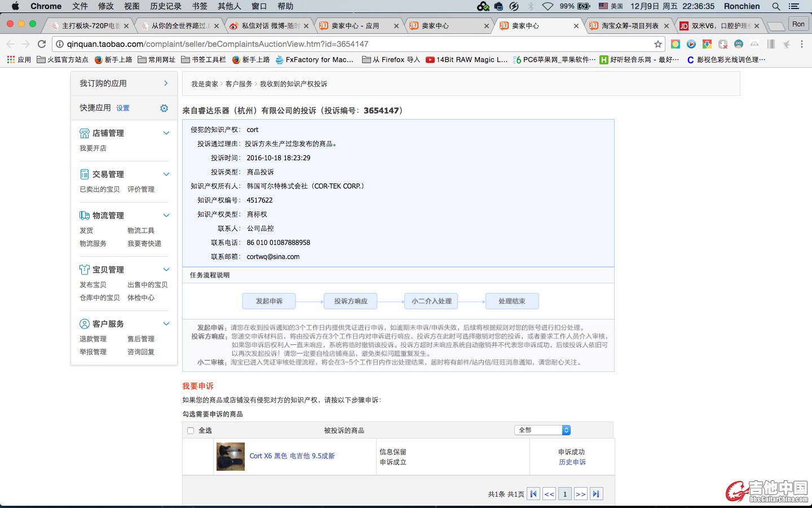Open 已卖出的宝贝 link
The height and width of the screenshot is (508, 812).
(100, 190)
